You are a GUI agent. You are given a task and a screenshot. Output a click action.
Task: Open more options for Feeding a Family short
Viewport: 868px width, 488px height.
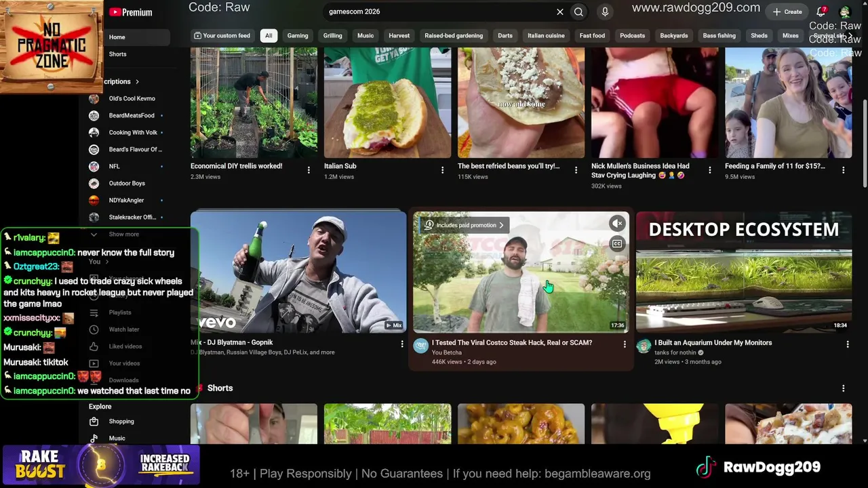point(843,170)
